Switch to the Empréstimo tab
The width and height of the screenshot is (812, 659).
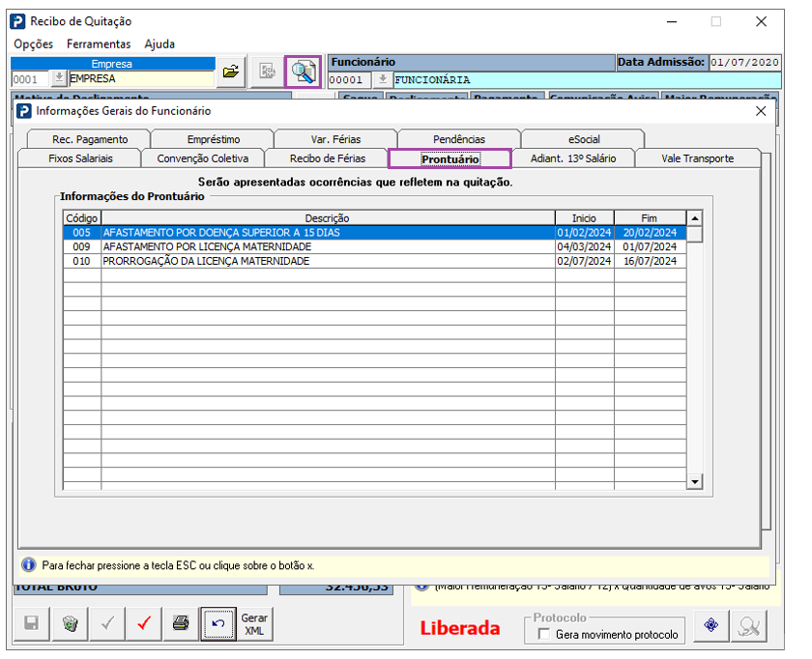214,139
